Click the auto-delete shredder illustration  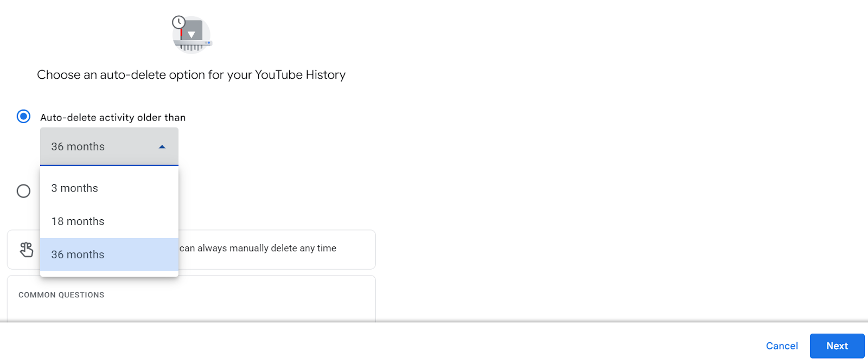[193, 36]
